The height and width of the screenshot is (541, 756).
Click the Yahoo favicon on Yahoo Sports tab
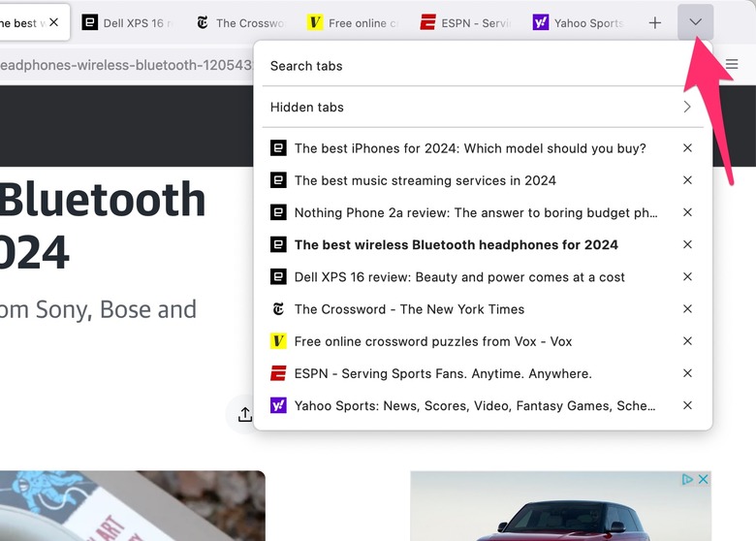tap(541, 22)
